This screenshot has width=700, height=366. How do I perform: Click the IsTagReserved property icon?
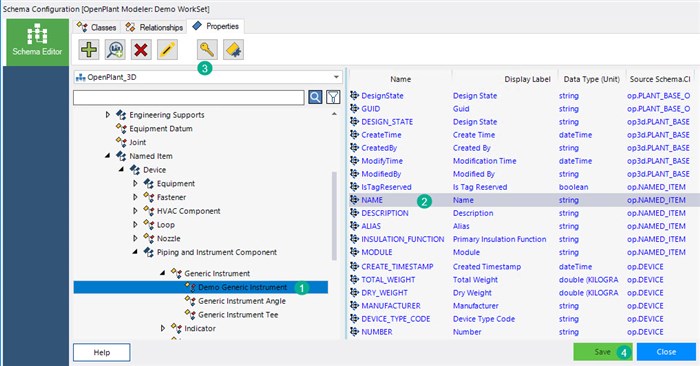coord(354,187)
